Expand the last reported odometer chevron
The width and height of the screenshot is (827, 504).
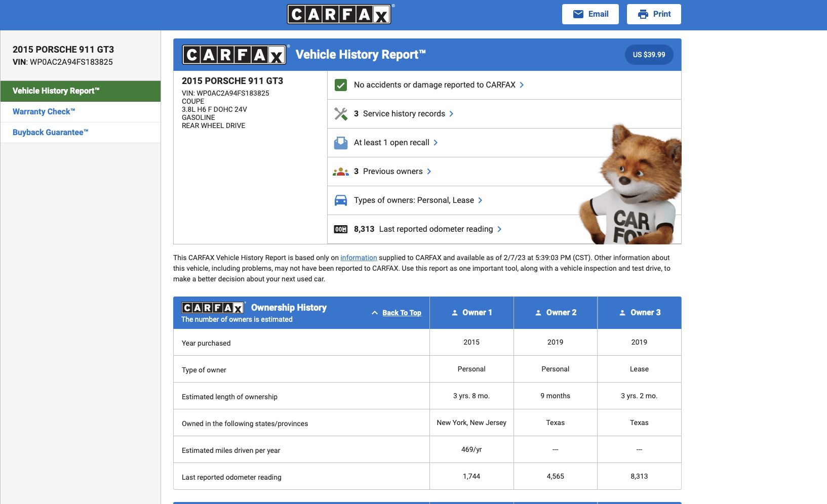[499, 229]
